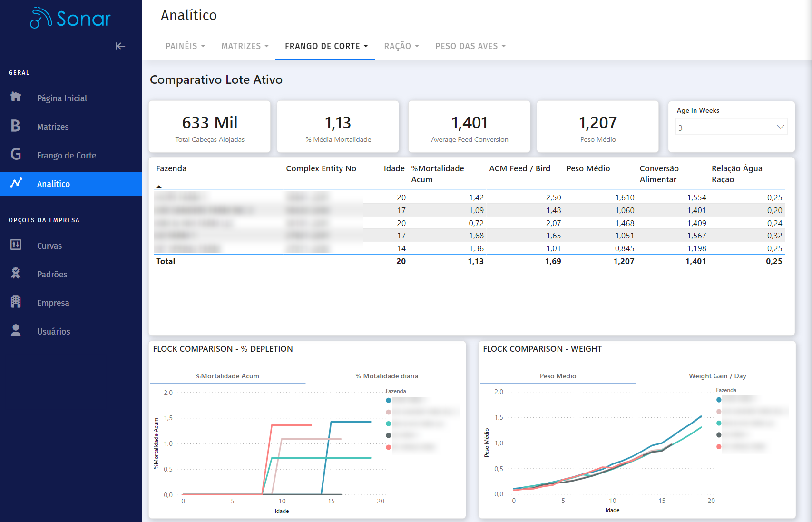Click Conversão Alimentar value 1,567
Image resolution: width=812 pixels, height=522 pixels.
click(696, 236)
